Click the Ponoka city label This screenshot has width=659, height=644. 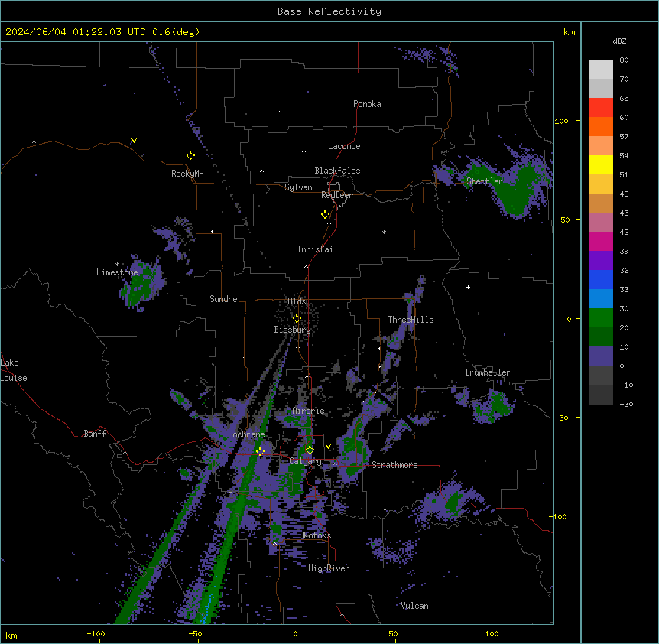pyautogui.click(x=367, y=104)
